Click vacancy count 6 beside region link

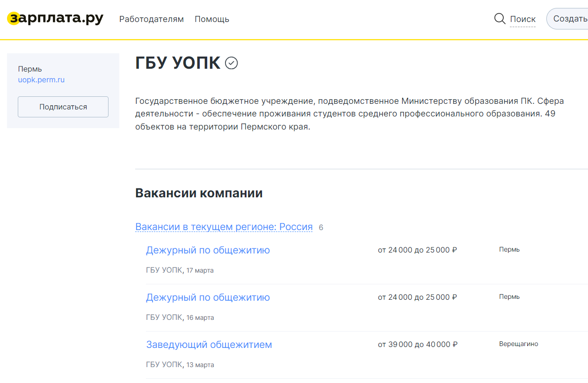(x=321, y=228)
